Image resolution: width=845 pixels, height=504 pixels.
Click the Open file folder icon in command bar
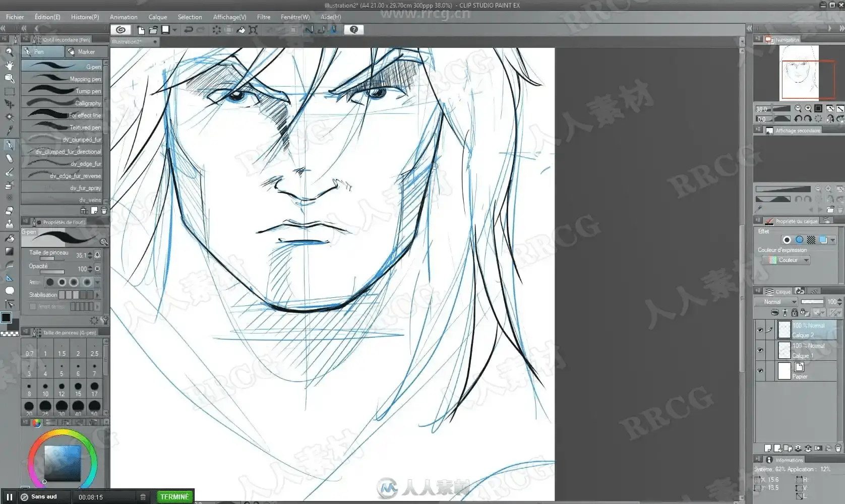click(x=153, y=30)
